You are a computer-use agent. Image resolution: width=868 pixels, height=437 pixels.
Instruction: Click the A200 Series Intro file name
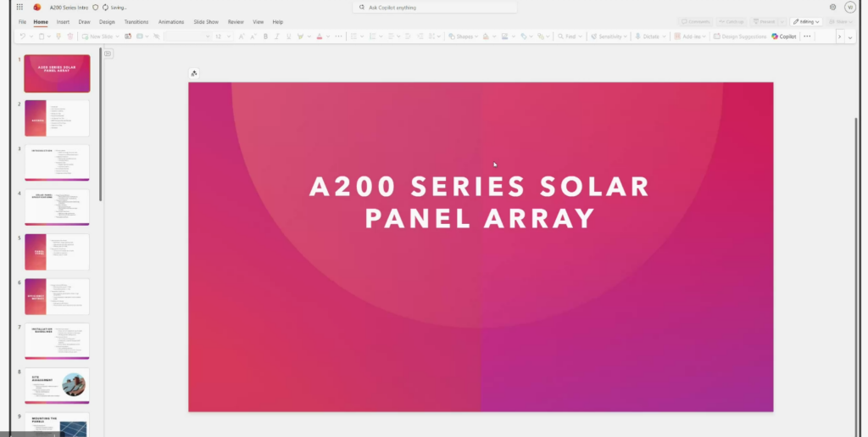point(69,7)
